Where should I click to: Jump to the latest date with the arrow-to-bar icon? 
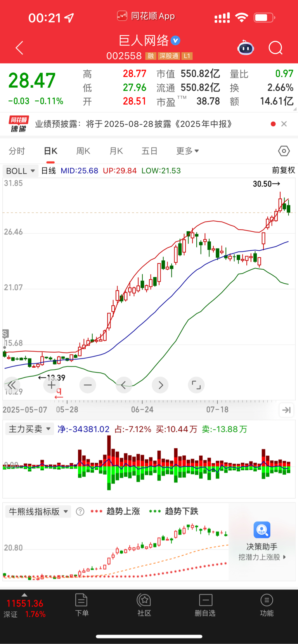(x=286, y=410)
